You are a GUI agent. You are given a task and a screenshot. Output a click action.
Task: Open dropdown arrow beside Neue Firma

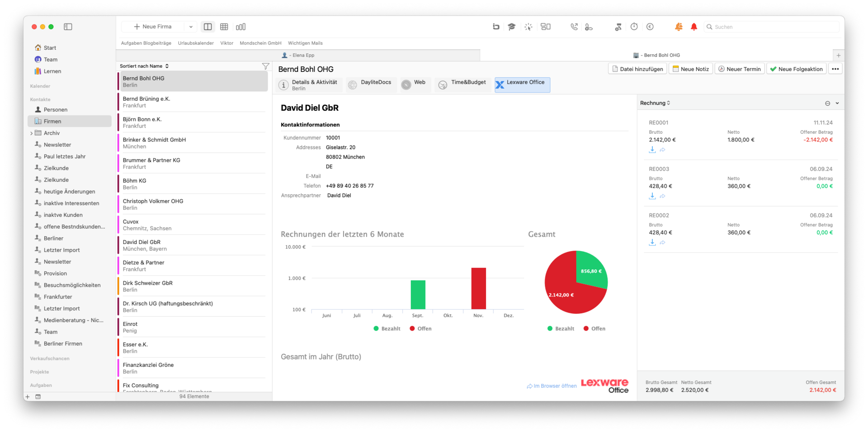coord(191,27)
